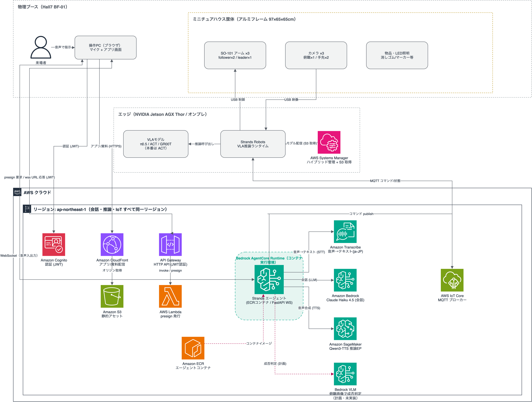Click the 音声で指示 arrow label
Viewport: 532px width, 402px height.
pos(63,47)
